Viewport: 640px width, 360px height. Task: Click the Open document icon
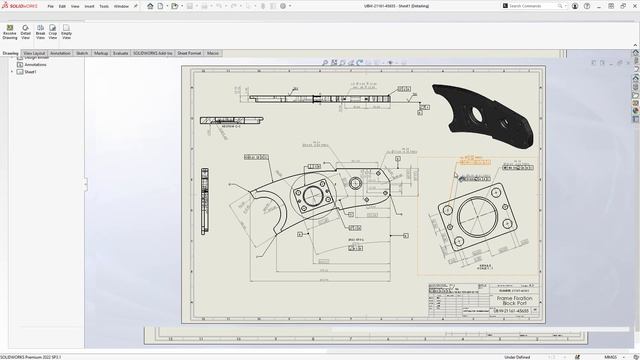pyautogui.click(x=175, y=6)
